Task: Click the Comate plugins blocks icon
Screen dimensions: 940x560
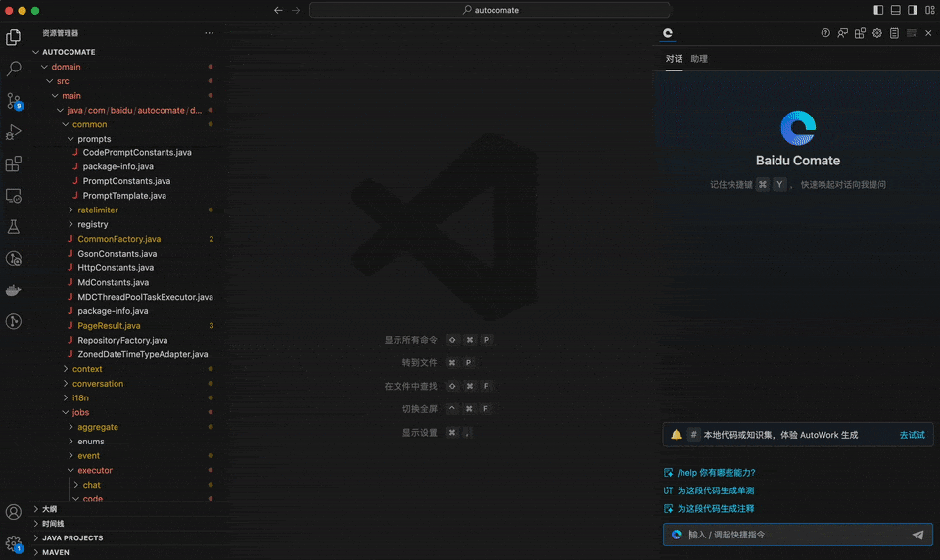Action: coord(860,33)
